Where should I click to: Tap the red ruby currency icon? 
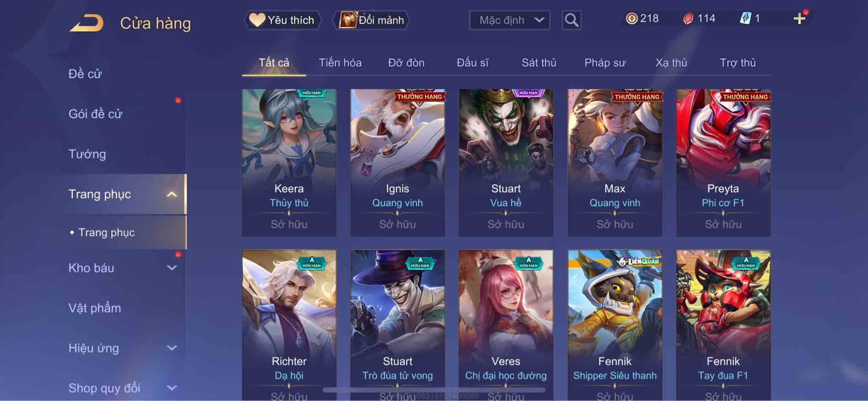click(688, 19)
